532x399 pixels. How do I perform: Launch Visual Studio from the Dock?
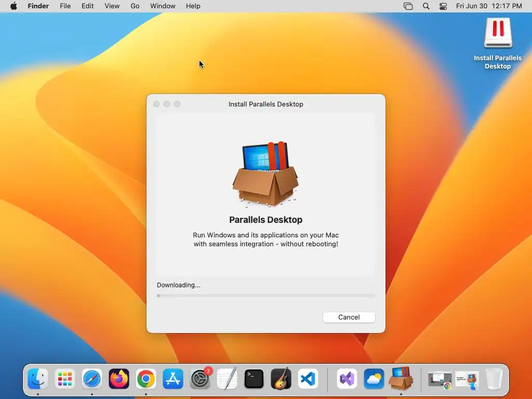(x=347, y=379)
